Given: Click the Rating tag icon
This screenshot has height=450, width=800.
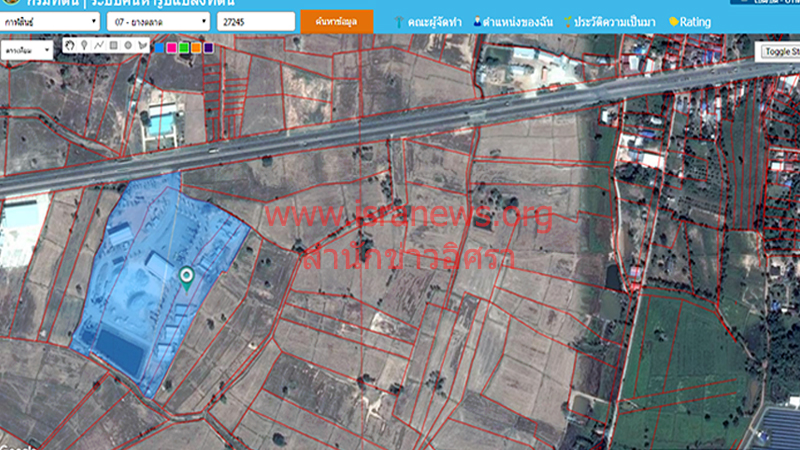Looking at the screenshot, I should [674, 21].
